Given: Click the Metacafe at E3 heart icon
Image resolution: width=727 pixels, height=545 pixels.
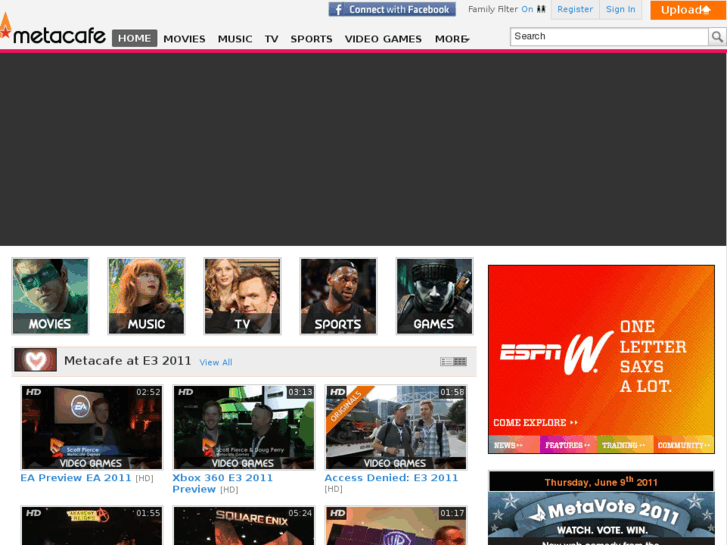Looking at the screenshot, I should [x=35, y=360].
